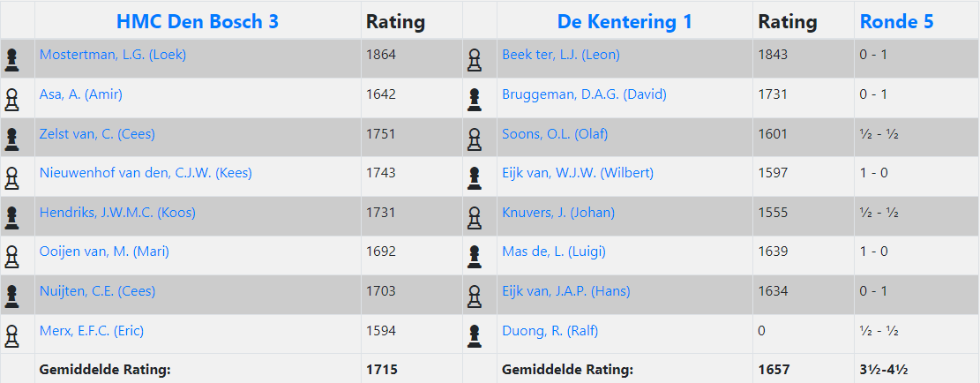Click black pawn icon beside Bruggeman, D.A.G.
Screen dimensions: 980x383
(475, 100)
